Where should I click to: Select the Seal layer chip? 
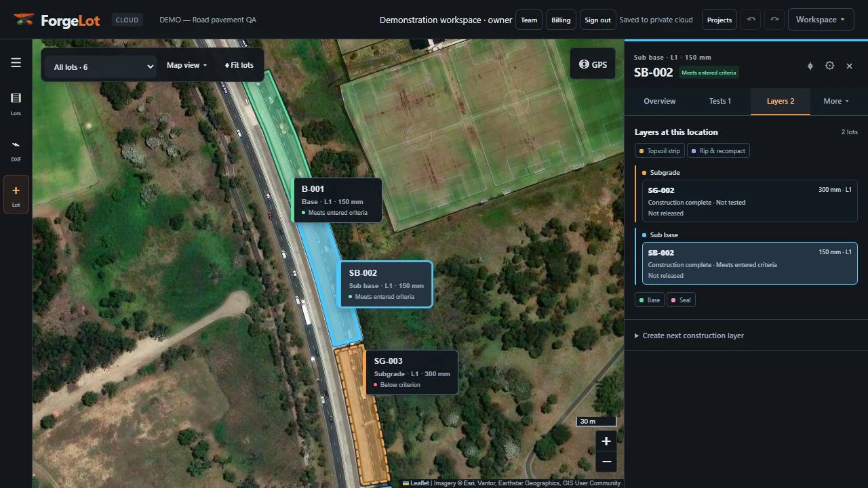coord(682,300)
